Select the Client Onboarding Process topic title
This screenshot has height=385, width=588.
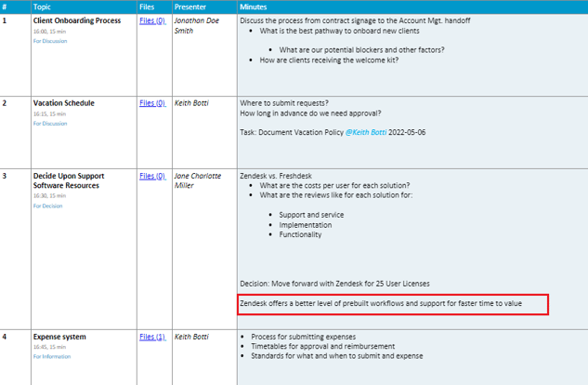pos(77,20)
